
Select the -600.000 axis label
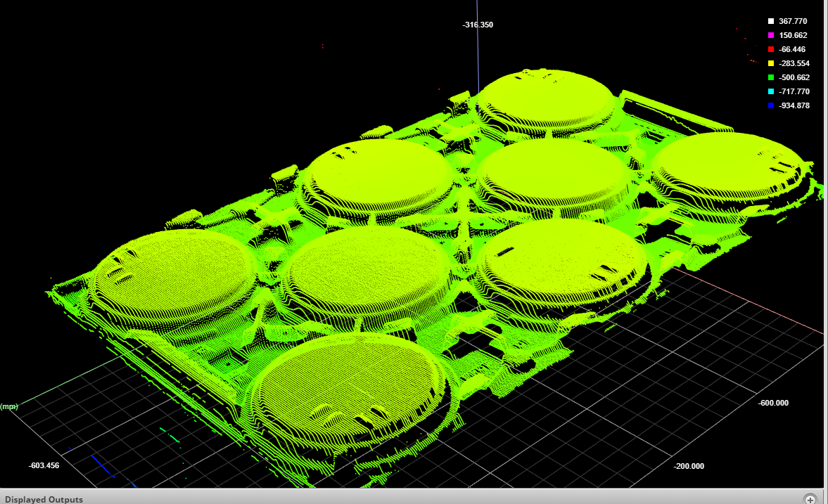point(772,403)
